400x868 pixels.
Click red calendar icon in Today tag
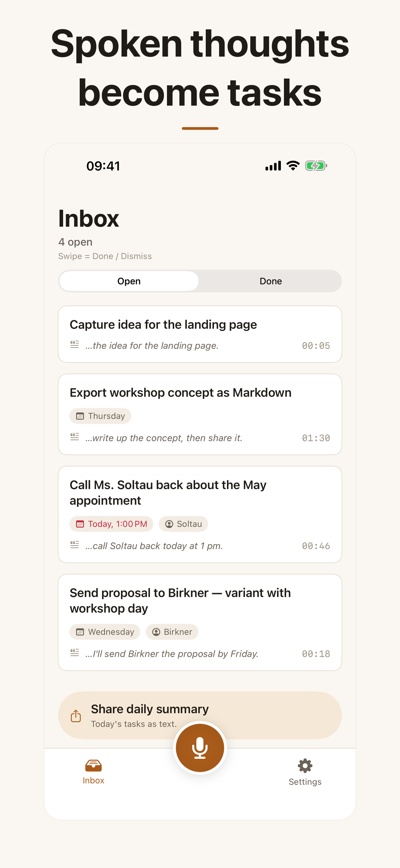[x=80, y=524]
